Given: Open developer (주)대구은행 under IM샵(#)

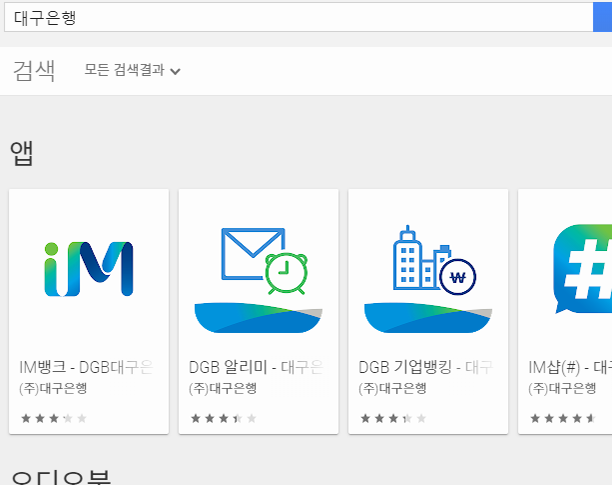Looking at the screenshot, I should pyautogui.click(x=562, y=388).
